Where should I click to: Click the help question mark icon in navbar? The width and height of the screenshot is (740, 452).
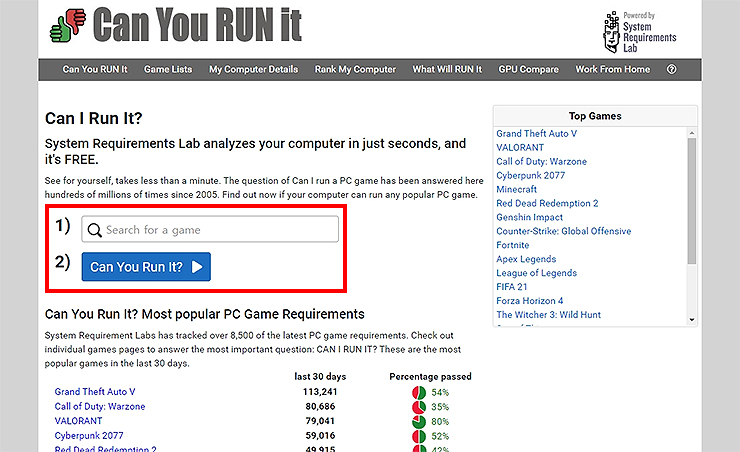pyautogui.click(x=672, y=69)
